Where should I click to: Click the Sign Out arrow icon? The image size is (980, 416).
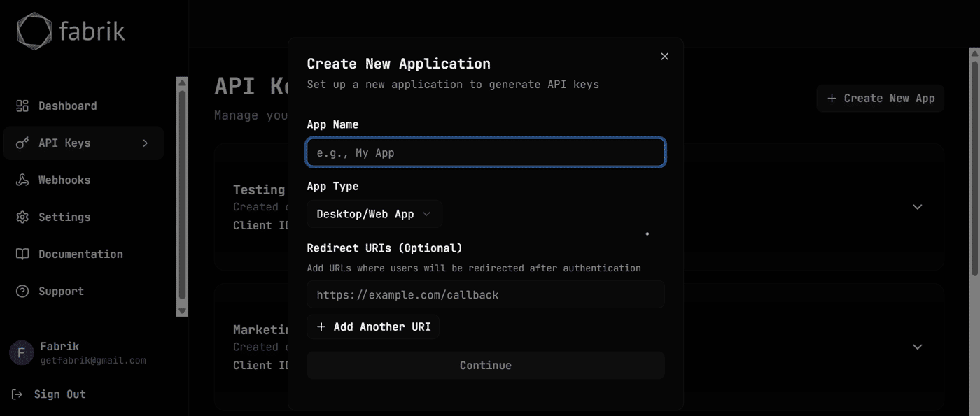click(17, 394)
